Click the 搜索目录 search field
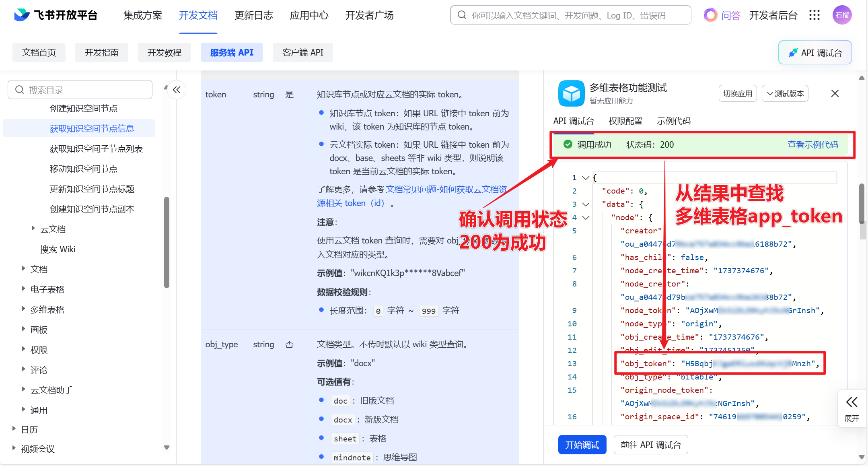 tap(80, 90)
